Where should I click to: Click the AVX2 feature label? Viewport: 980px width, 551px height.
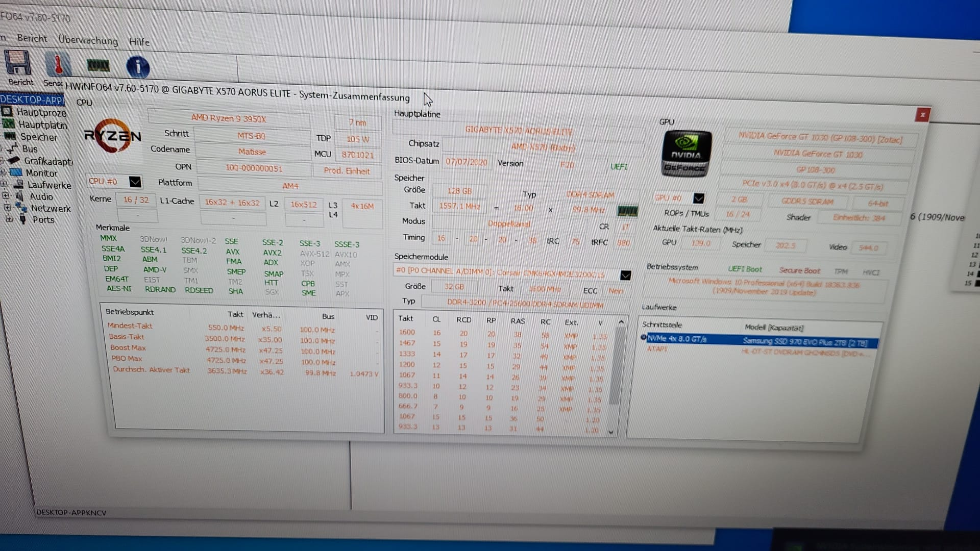tap(272, 253)
